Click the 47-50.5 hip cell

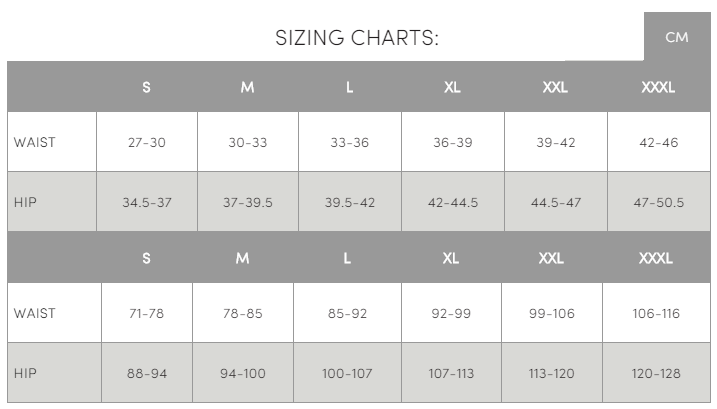pos(659,202)
